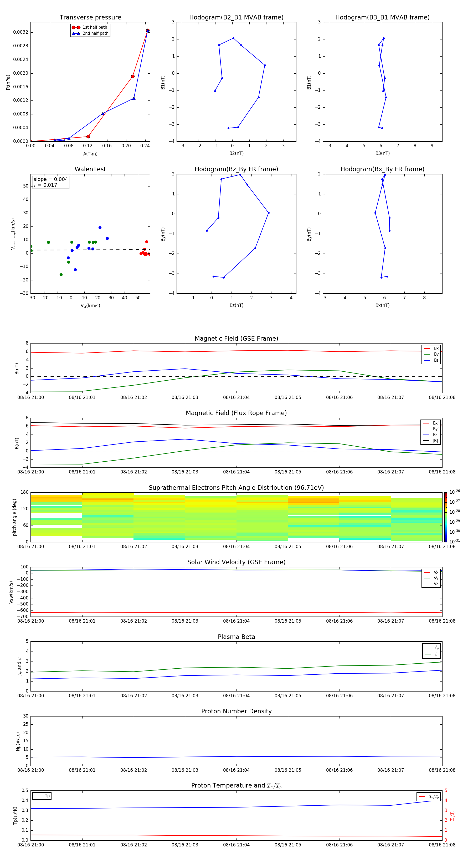473x868 pixels.
Task: Select the Te/Tp legend entry in temperature panel
Action: point(429,796)
